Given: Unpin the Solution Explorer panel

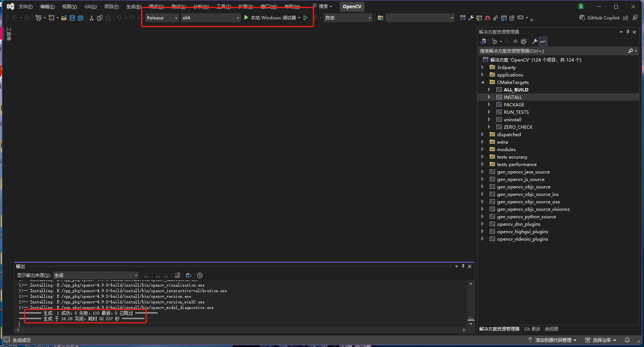Looking at the screenshot, I should point(628,32).
